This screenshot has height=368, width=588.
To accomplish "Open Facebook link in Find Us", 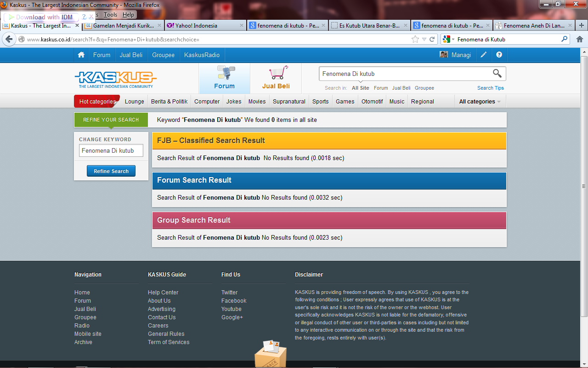I will tap(234, 301).
